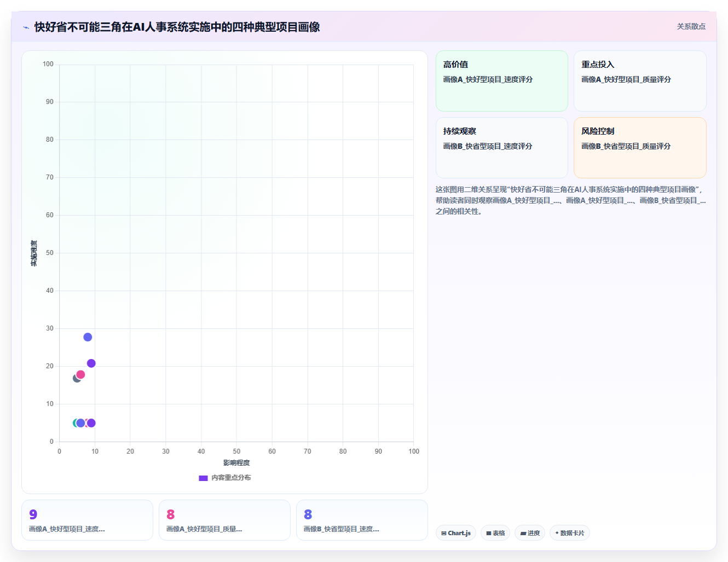Select the blue scatter point at y=5
This screenshot has height=562, width=728.
80,423
